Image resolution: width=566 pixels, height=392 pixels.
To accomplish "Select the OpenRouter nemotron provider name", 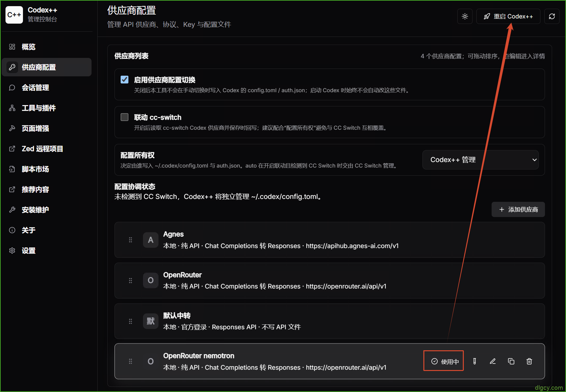I will [199, 356].
